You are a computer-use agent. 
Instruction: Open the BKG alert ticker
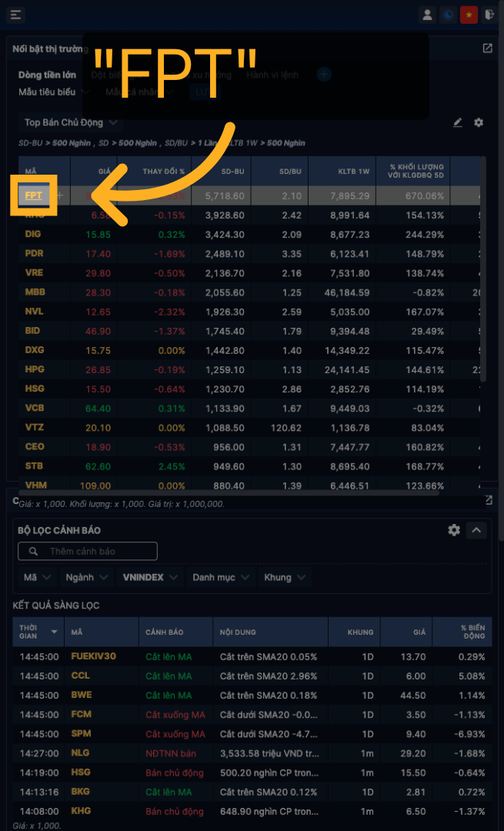click(81, 792)
